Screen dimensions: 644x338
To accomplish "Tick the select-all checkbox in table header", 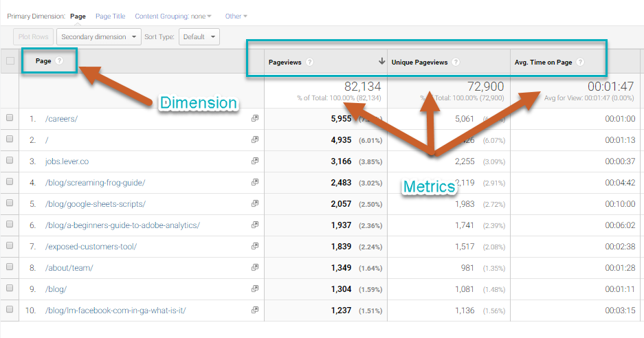I will [x=10, y=61].
